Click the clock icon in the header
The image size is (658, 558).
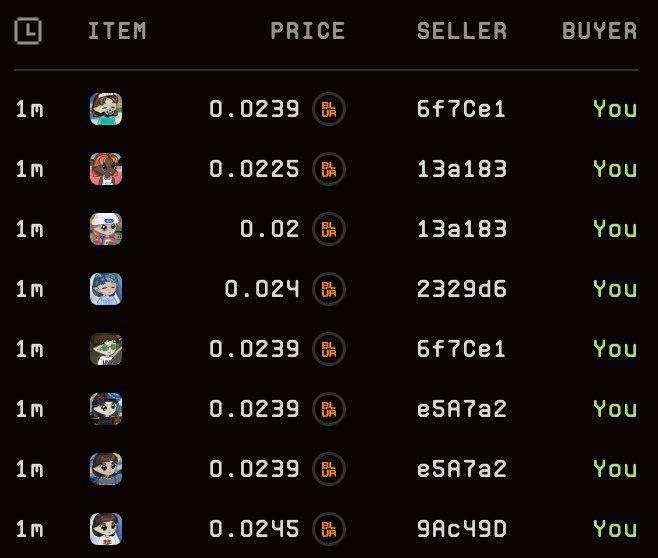tap(28, 32)
